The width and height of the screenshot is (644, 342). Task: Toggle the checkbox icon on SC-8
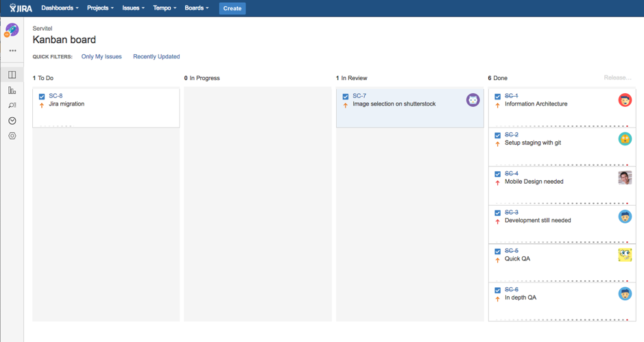tap(42, 97)
